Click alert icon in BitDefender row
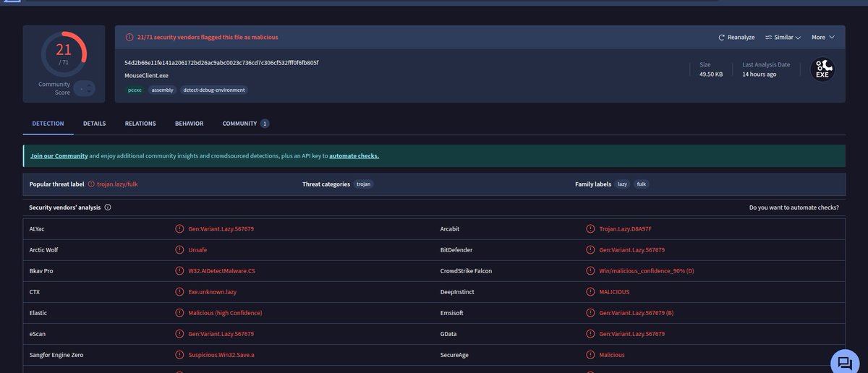The image size is (868, 373). point(591,250)
